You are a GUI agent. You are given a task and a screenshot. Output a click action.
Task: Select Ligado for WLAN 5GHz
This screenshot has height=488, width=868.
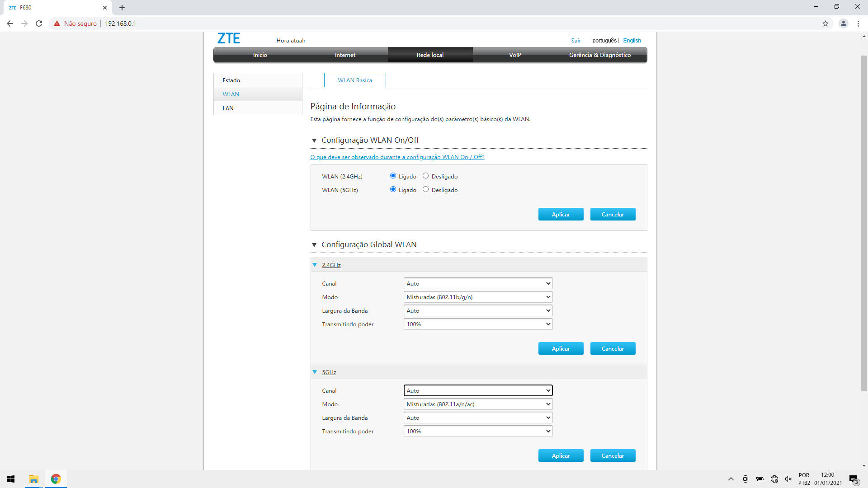(x=392, y=189)
